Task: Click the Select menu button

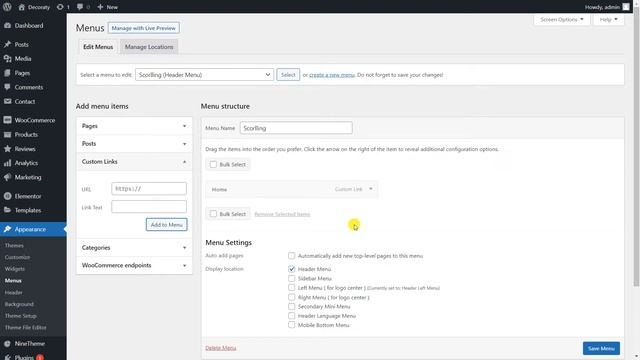Action: pyautogui.click(x=288, y=75)
